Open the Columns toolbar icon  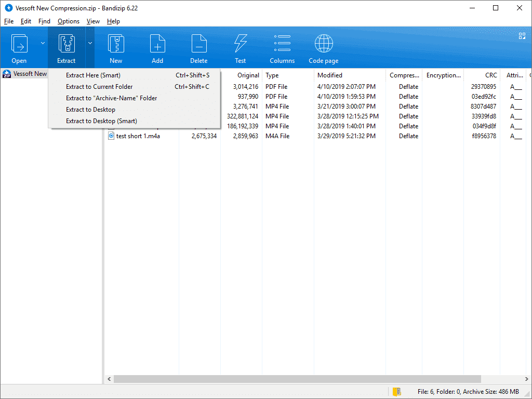(x=282, y=44)
